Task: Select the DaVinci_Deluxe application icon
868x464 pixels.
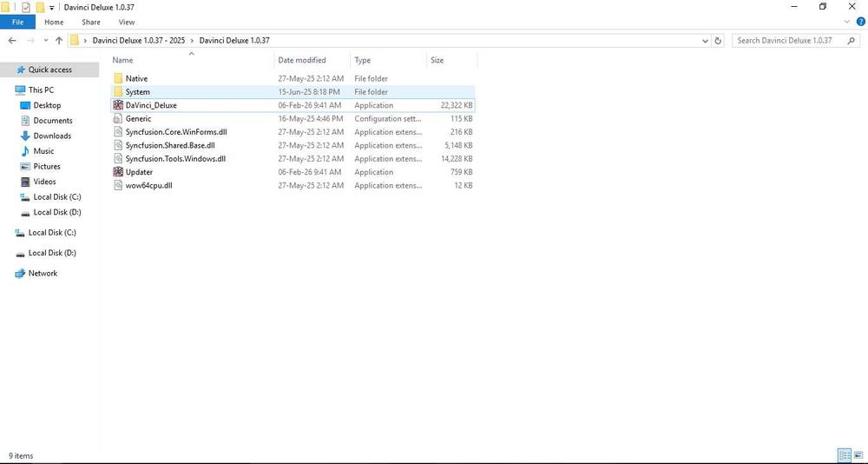Action: 118,105
